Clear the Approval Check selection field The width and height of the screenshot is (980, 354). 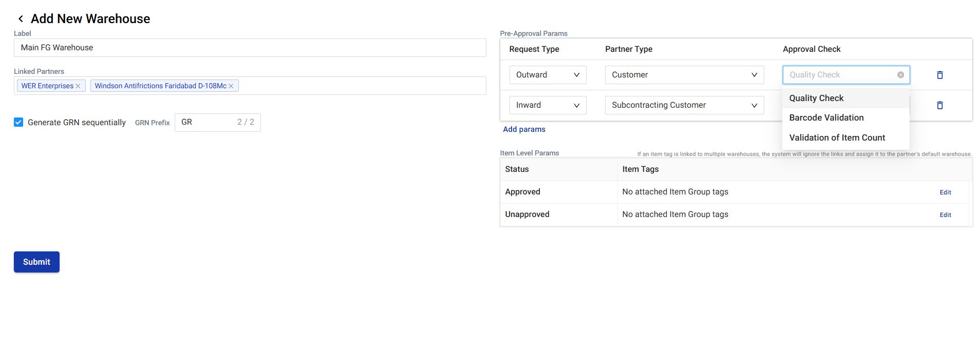(900, 75)
